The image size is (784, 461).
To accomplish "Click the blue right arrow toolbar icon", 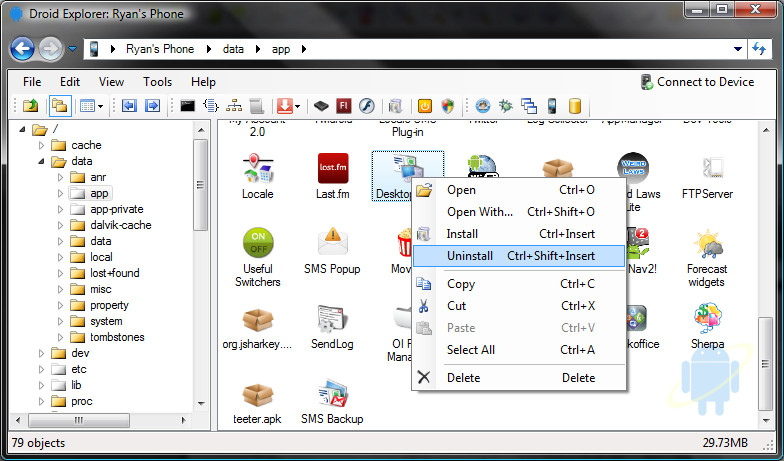I will (152, 106).
